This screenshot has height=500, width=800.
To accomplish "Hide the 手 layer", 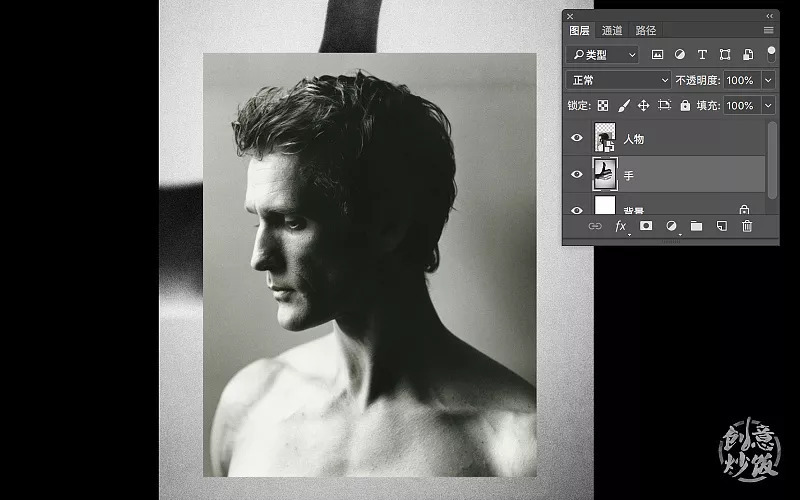I will coord(577,174).
